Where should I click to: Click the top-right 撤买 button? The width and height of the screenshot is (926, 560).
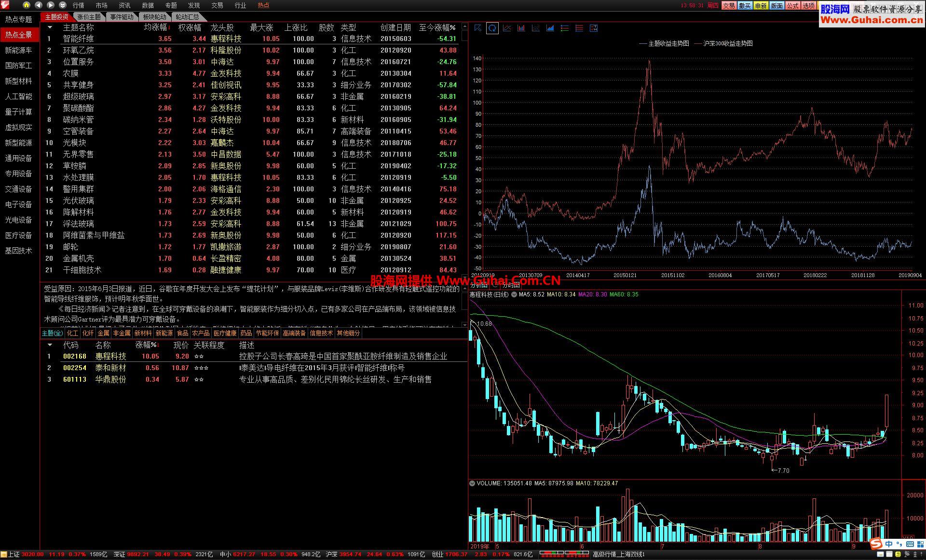point(745,6)
